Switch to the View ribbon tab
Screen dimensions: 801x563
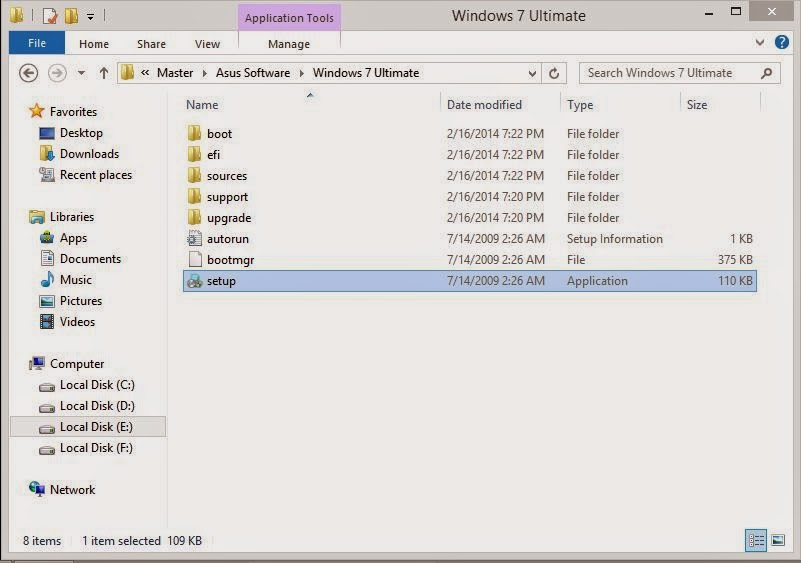(x=207, y=44)
